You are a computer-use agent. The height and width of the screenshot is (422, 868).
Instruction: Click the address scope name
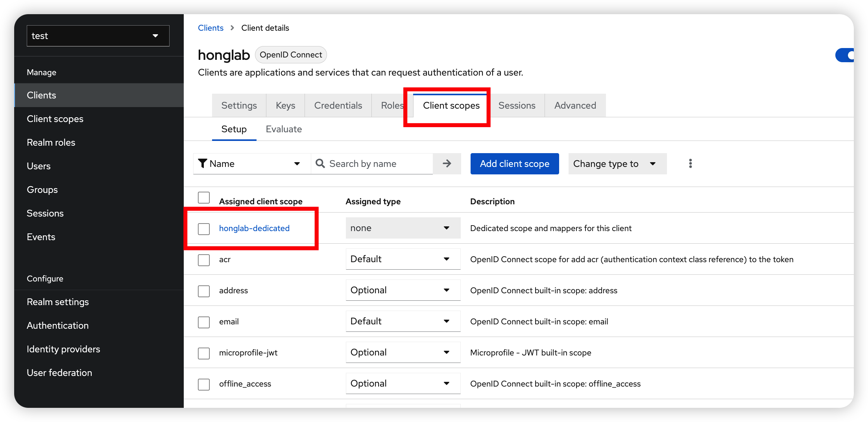coord(233,291)
